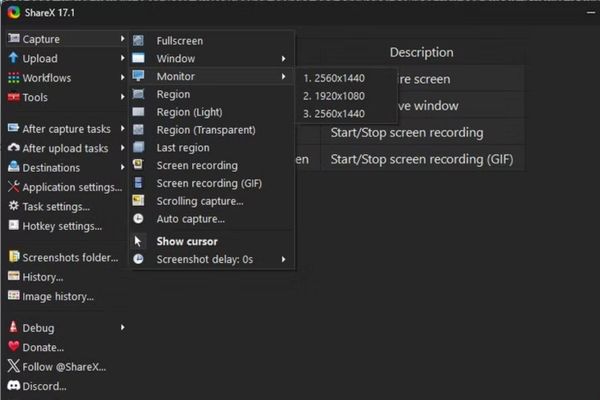
Task: Click the Scrolling capture icon
Action: coord(138,201)
